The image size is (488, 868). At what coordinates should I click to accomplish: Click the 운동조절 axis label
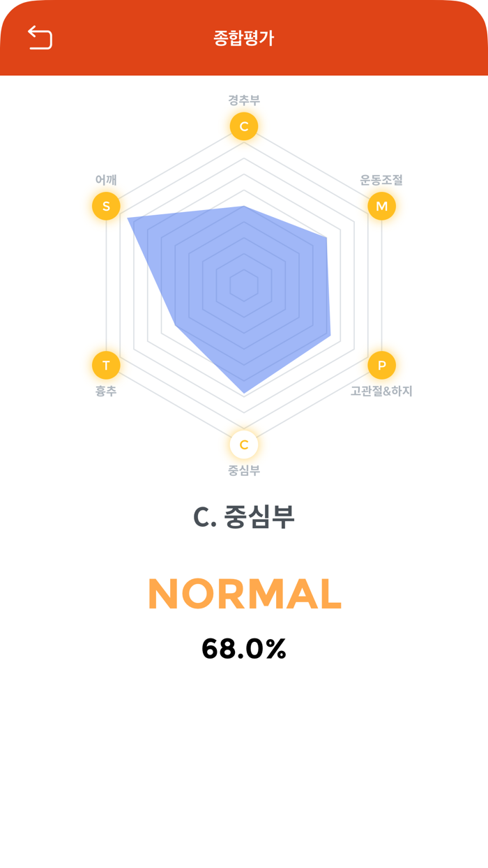(381, 180)
